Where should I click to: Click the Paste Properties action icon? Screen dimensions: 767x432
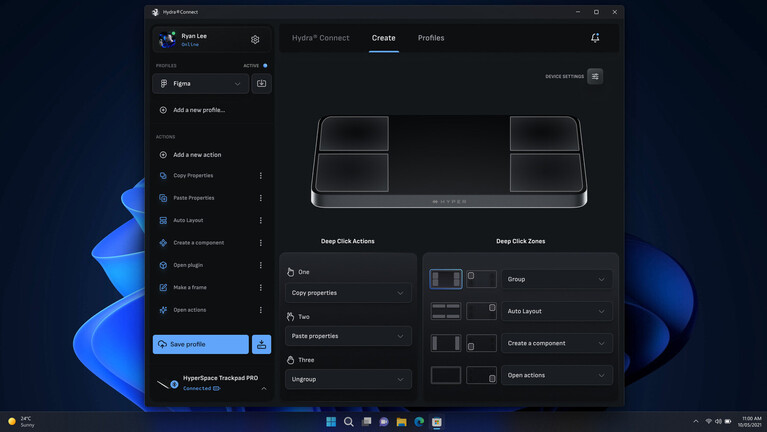163,198
